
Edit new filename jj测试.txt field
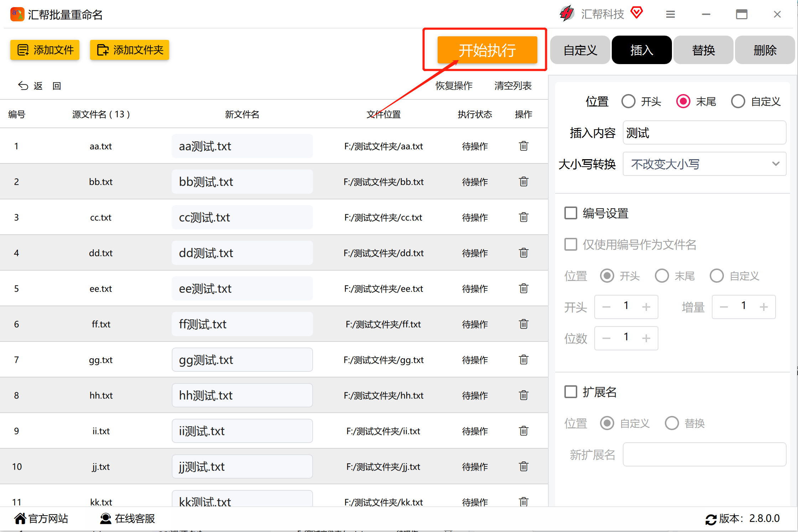click(242, 466)
